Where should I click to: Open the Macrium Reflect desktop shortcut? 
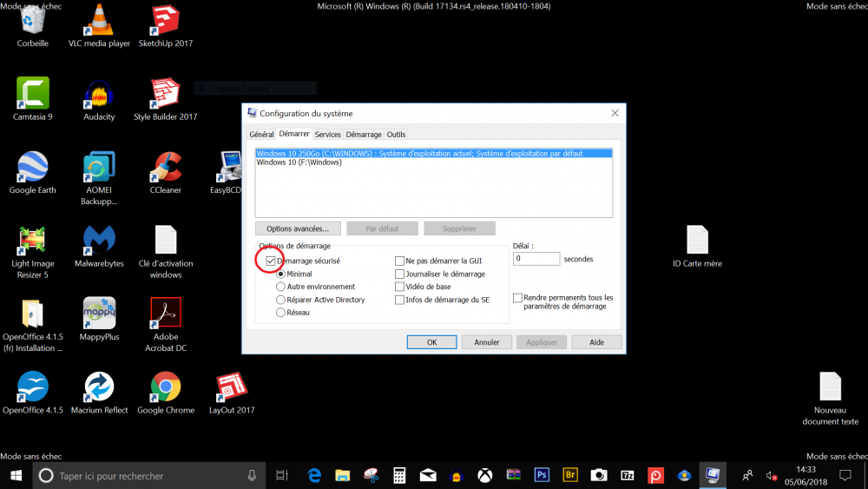(x=99, y=388)
